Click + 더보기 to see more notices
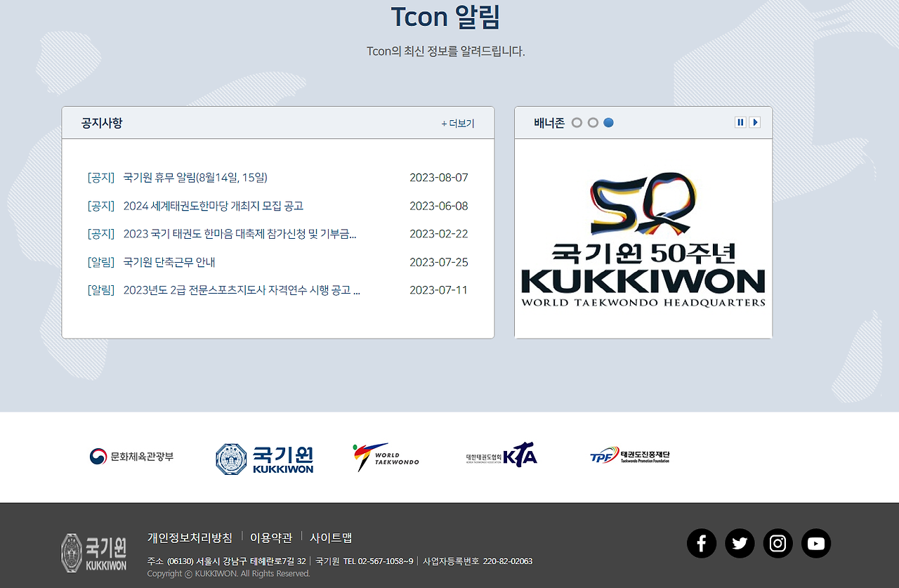 (457, 122)
